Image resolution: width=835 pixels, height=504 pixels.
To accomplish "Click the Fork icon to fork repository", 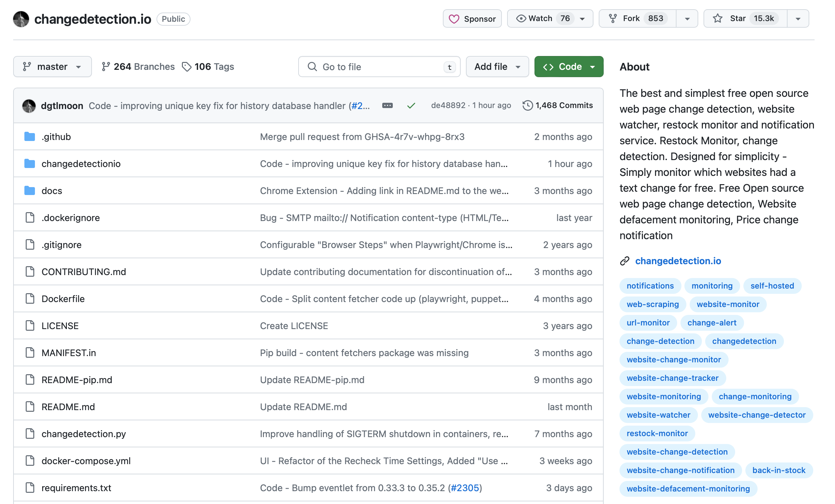I will click(x=613, y=18).
